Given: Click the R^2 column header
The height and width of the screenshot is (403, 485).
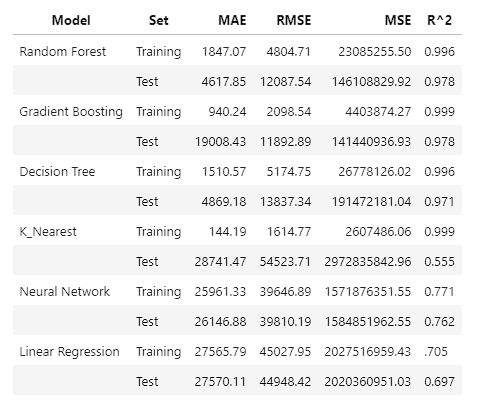Looking at the screenshot, I should 439,20.
